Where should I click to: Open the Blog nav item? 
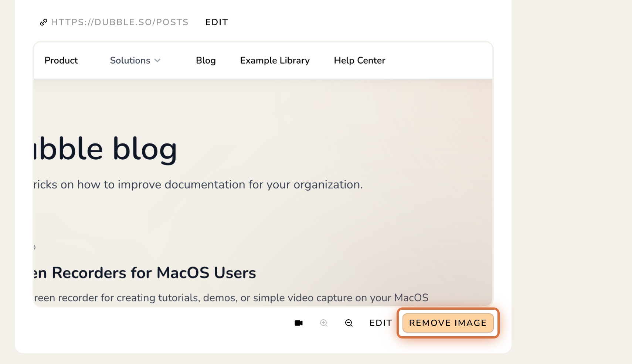tap(206, 60)
